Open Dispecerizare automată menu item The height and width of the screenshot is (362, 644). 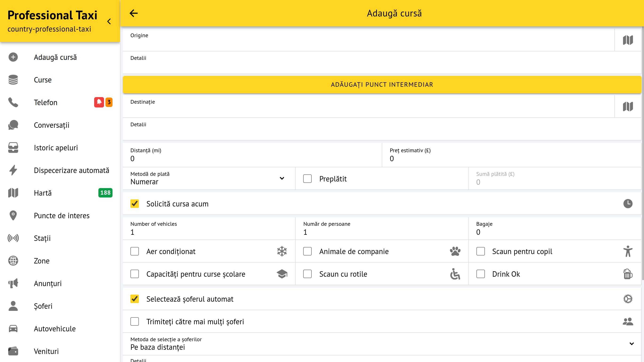tap(72, 170)
